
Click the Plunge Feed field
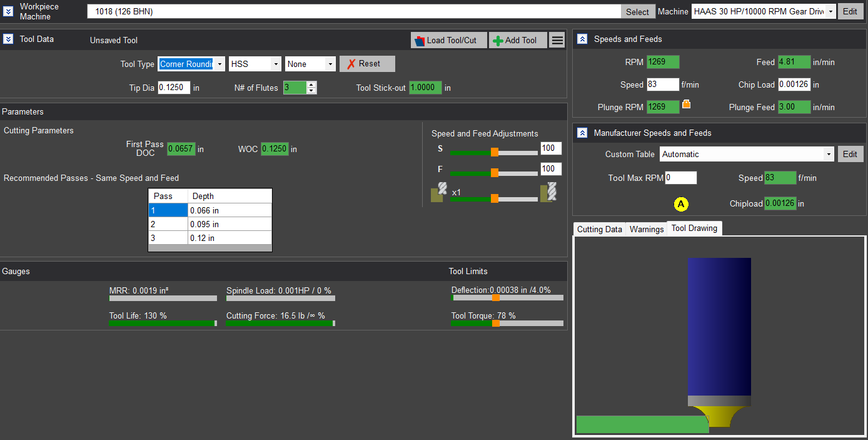794,107
